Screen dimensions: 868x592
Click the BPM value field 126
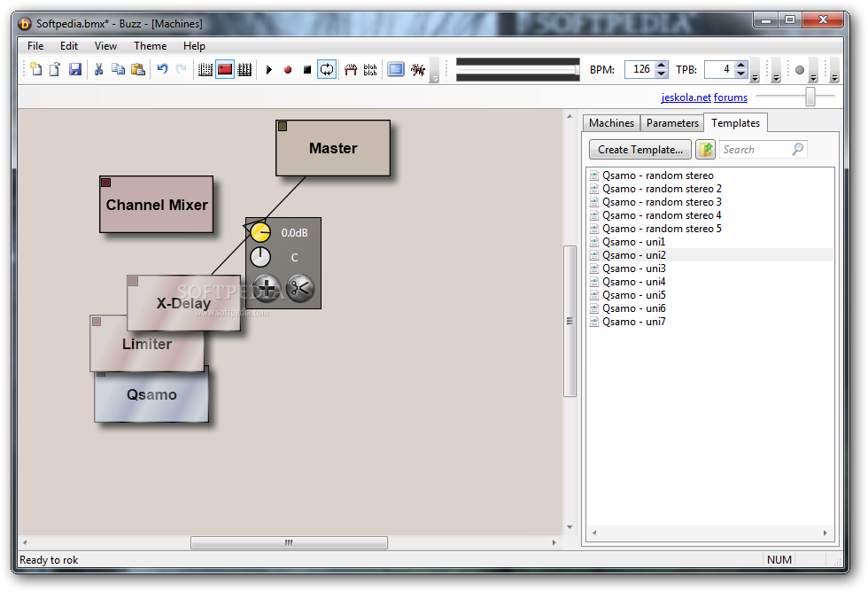[x=639, y=69]
